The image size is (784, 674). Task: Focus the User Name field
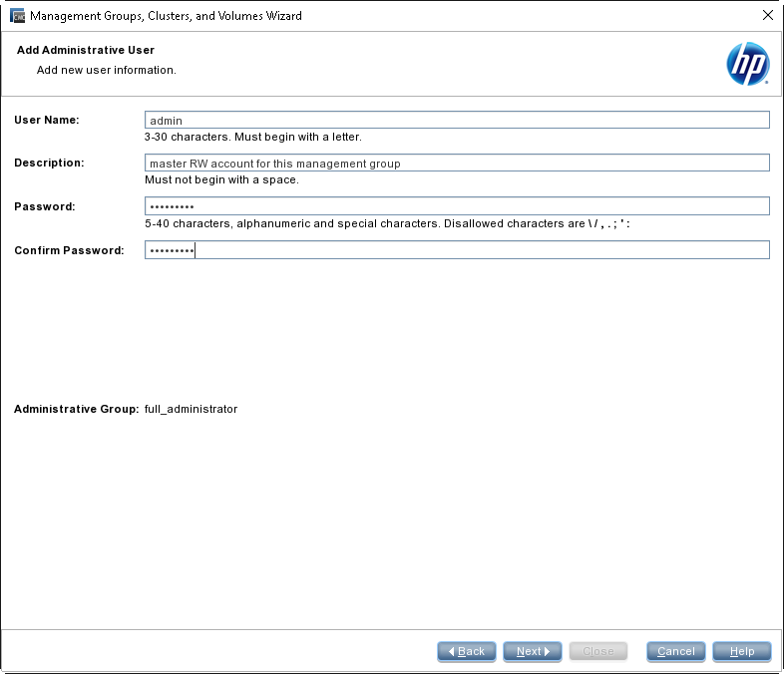pos(457,120)
